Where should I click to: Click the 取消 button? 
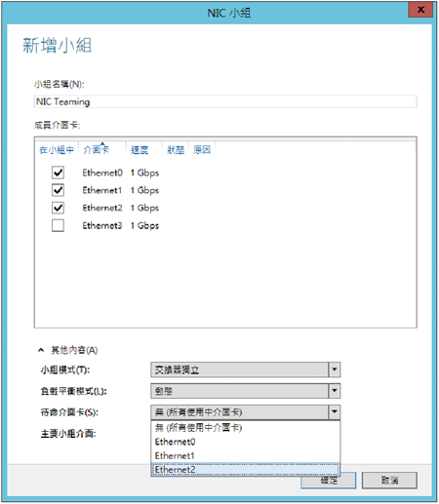coord(389,481)
